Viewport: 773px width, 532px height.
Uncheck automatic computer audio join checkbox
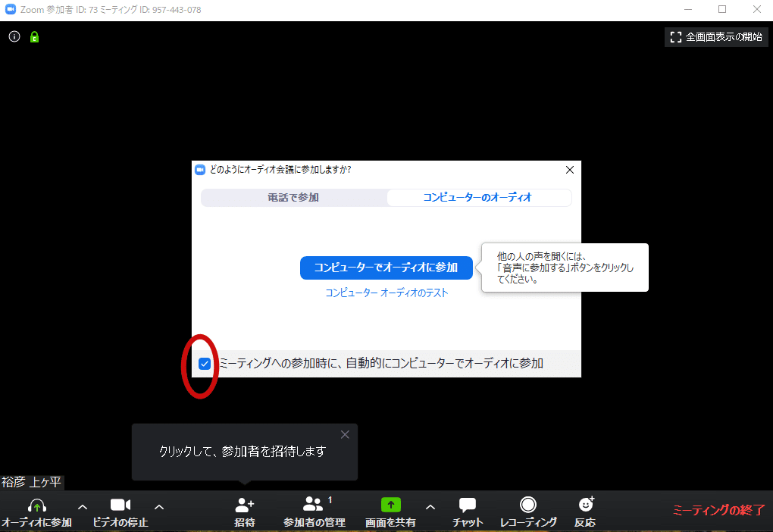204,365
